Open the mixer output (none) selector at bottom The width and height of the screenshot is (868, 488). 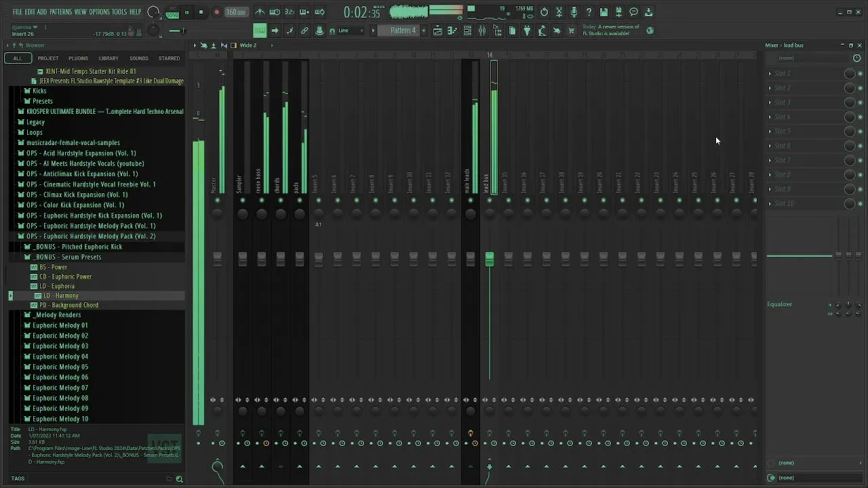814,478
